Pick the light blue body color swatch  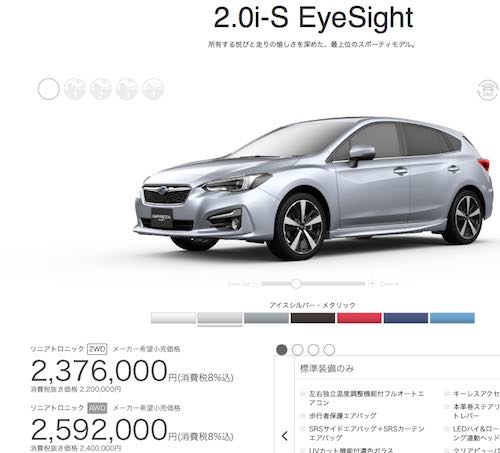coord(452,318)
